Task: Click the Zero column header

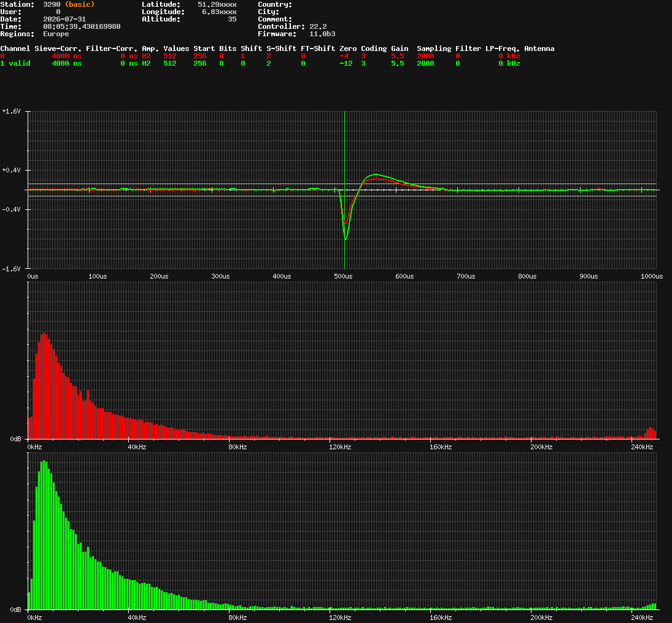Action: pyautogui.click(x=348, y=48)
